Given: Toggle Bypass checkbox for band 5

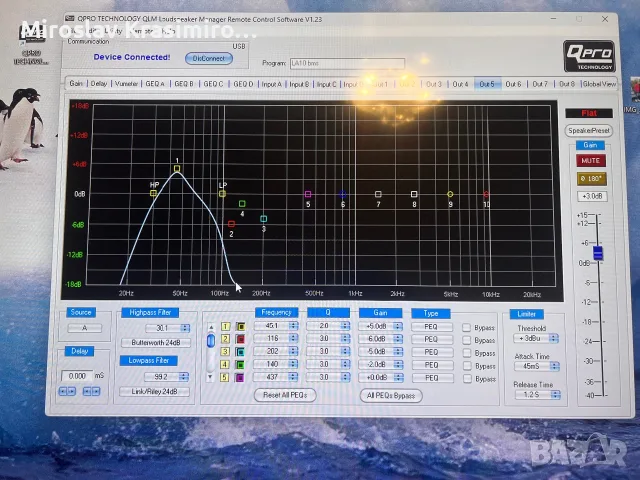Looking at the screenshot, I should click(468, 379).
